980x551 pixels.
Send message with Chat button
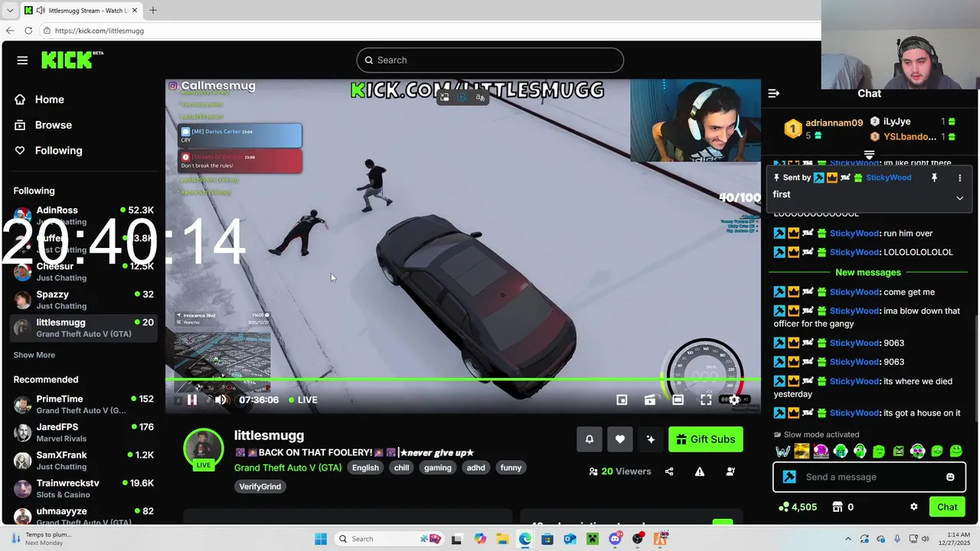pos(947,507)
